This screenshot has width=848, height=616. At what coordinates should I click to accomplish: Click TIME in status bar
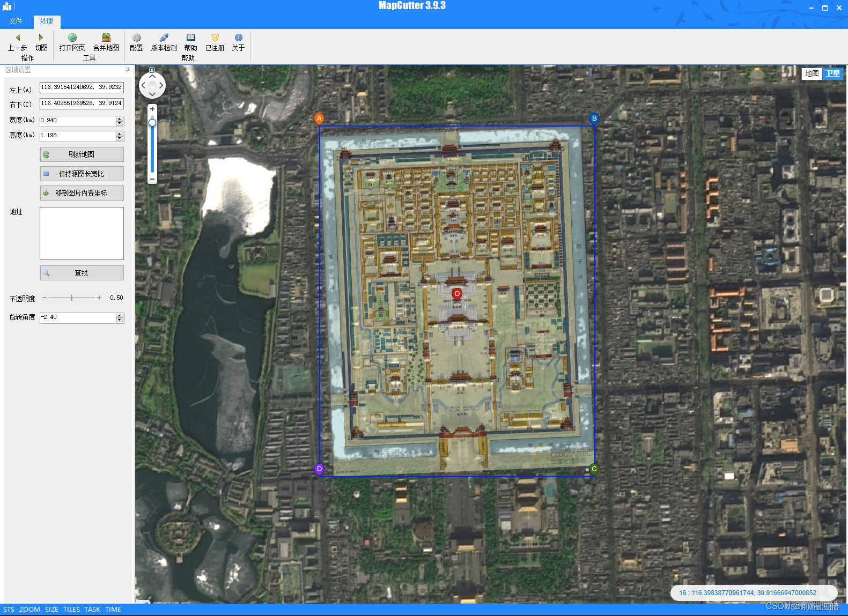point(113,610)
